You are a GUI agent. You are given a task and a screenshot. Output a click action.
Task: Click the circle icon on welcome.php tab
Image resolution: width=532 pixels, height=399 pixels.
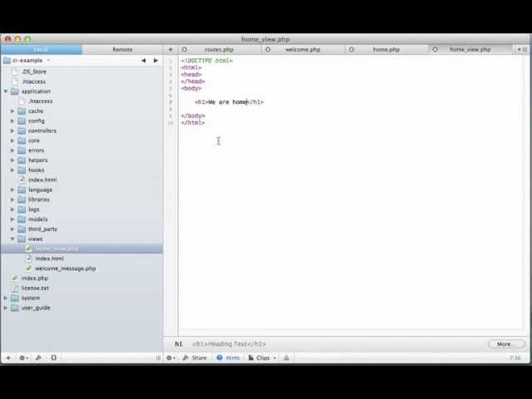click(x=268, y=50)
